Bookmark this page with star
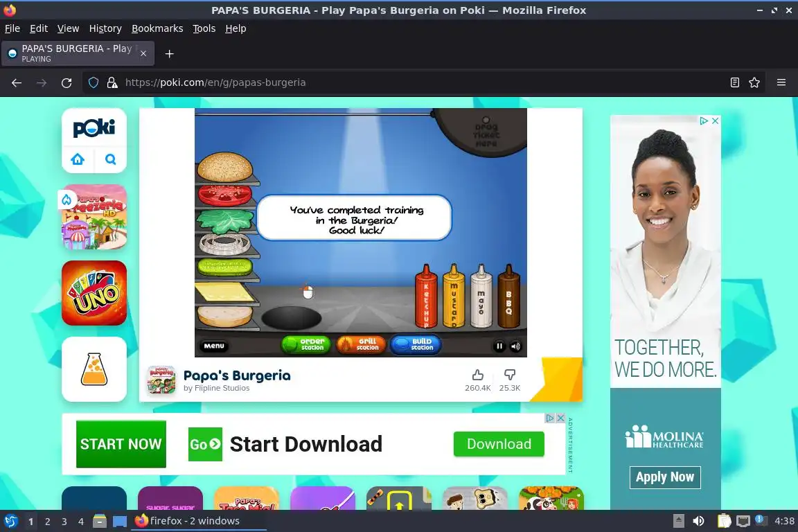Viewport: 798px width, 532px height. coord(754,82)
